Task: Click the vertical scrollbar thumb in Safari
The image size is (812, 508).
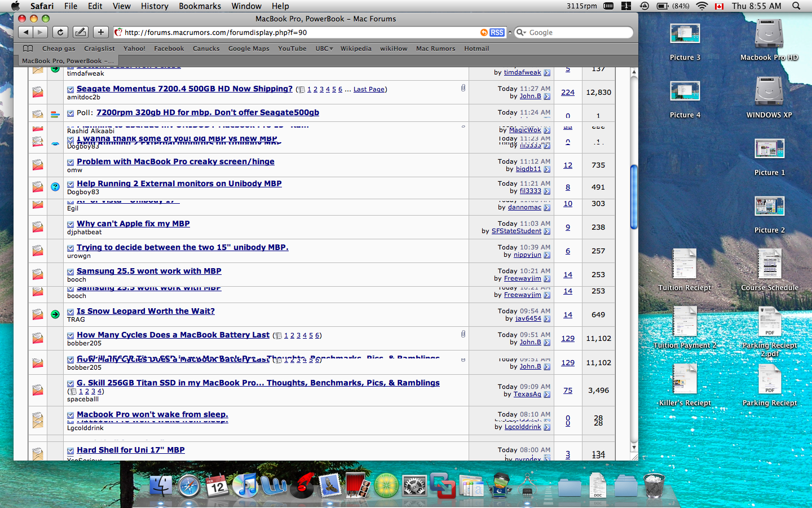Action: tap(634, 196)
